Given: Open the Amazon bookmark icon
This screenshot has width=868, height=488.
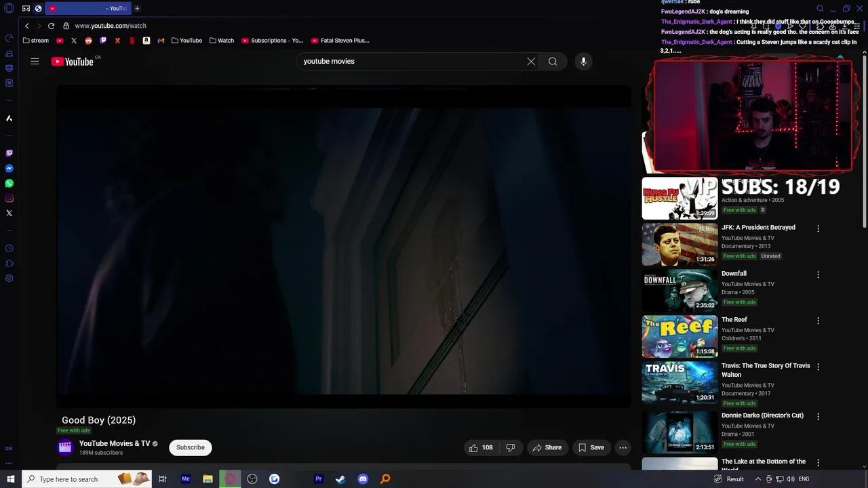Looking at the screenshot, I should (x=146, y=41).
